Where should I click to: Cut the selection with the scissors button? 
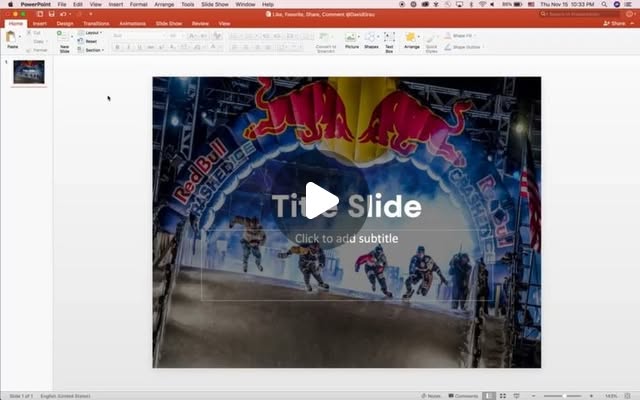click(34, 33)
